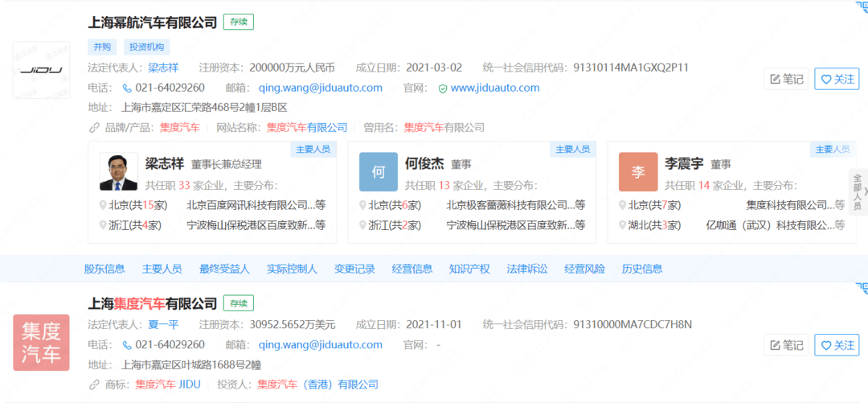
Task: Open legal representative 夏一平 link
Action: [x=163, y=324]
